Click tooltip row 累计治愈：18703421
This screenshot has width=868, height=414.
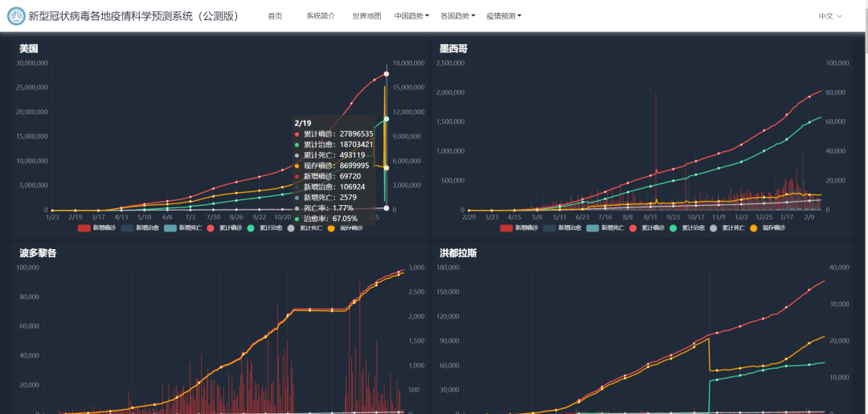[334, 145]
